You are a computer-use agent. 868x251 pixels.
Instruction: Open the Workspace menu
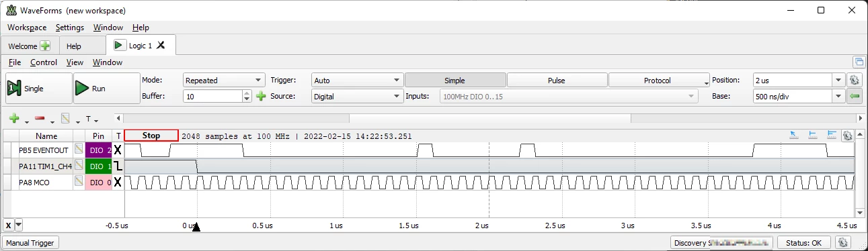27,28
